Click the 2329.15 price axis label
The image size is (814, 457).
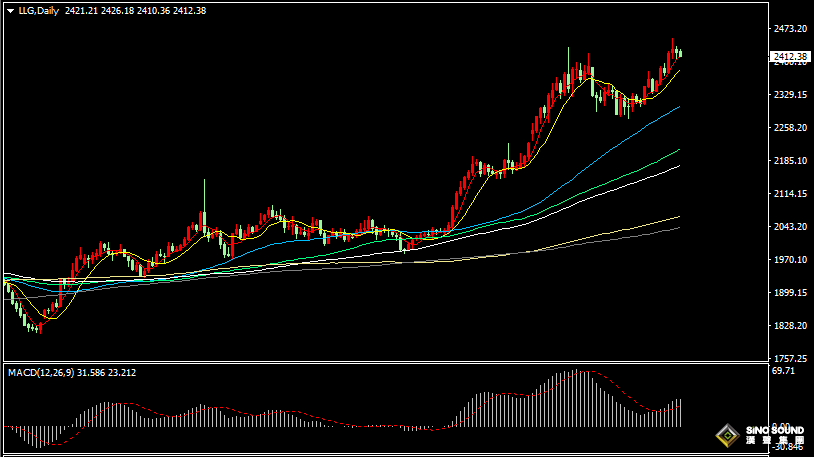tap(790, 95)
